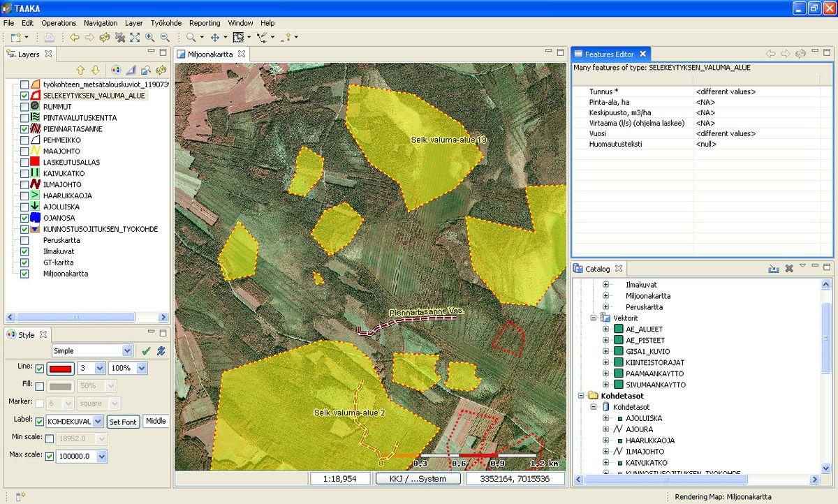This screenshot has width=838, height=504.
Task: Open the Operations menu
Action: point(59,23)
